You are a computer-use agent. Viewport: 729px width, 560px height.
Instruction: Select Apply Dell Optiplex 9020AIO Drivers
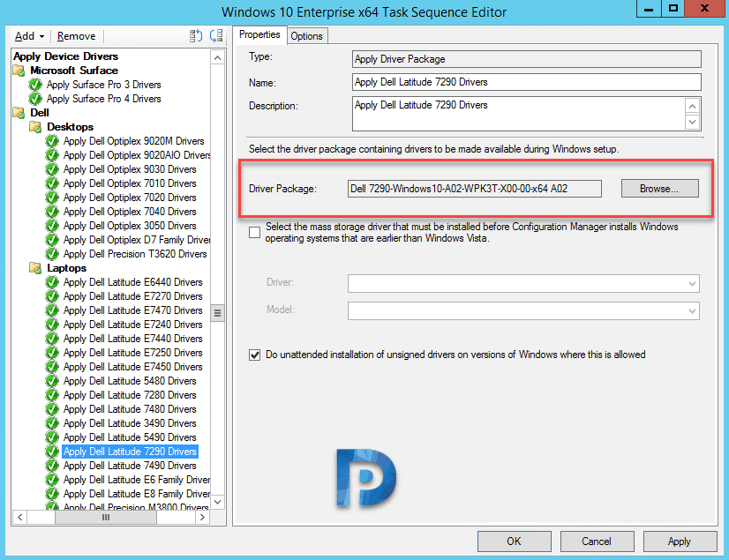(x=137, y=155)
